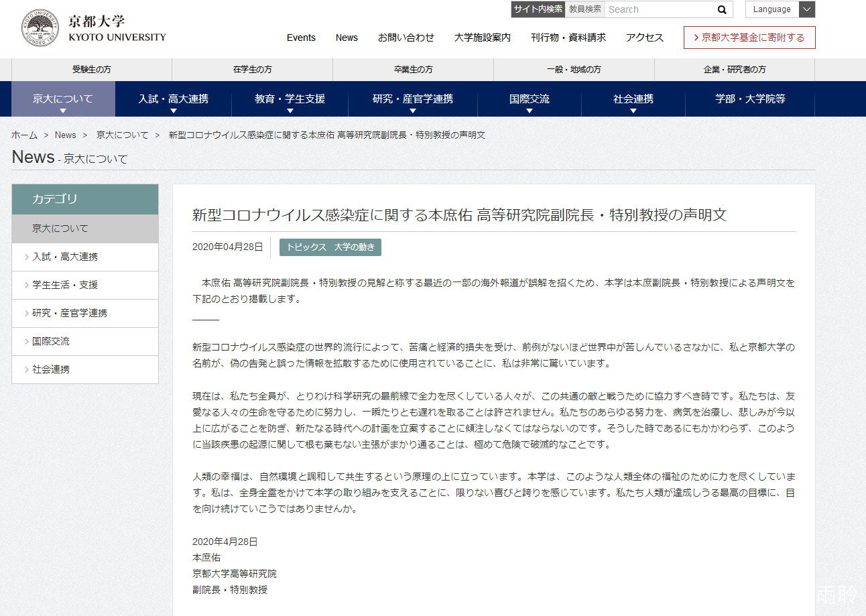This screenshot has height=616, width=866.
Task: Open 学生生活・支援 in the category sidebar
Action: (x=65, y=285)
